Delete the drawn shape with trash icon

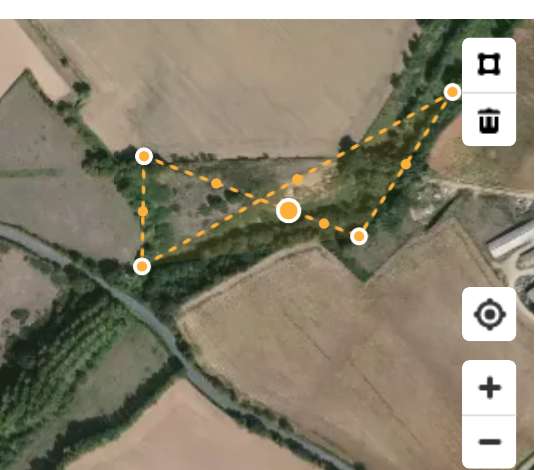click(x=489, y=120)
